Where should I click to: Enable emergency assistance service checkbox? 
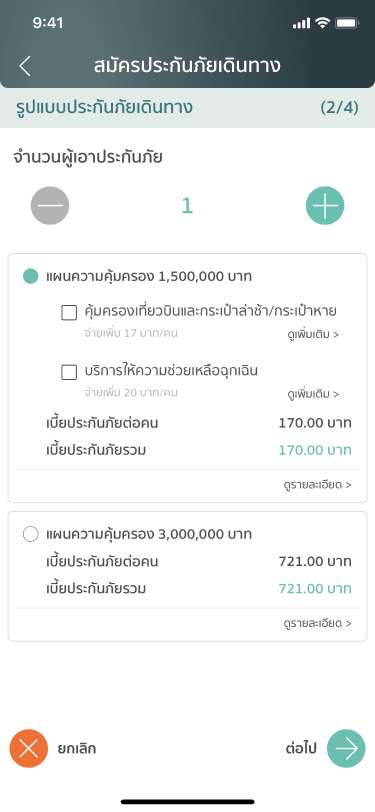pyautogui.click(x=69, y=372)
